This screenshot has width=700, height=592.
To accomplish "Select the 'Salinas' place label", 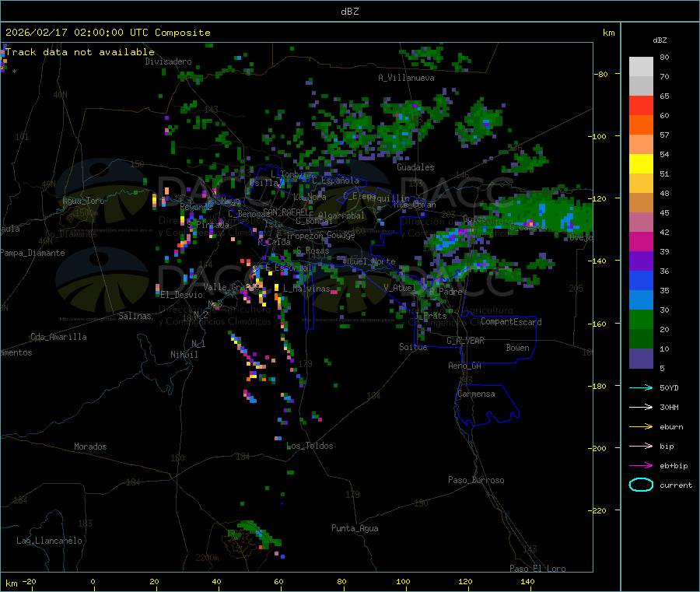I will 135,316.
